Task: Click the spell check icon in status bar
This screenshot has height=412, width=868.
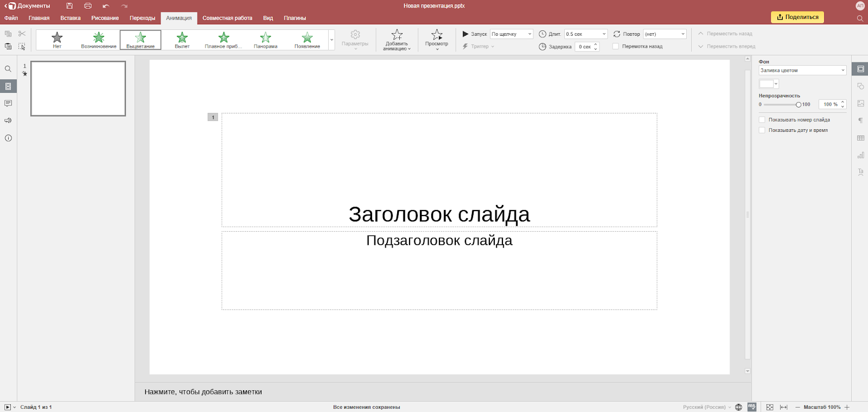Action: click(x=752, y=407)
